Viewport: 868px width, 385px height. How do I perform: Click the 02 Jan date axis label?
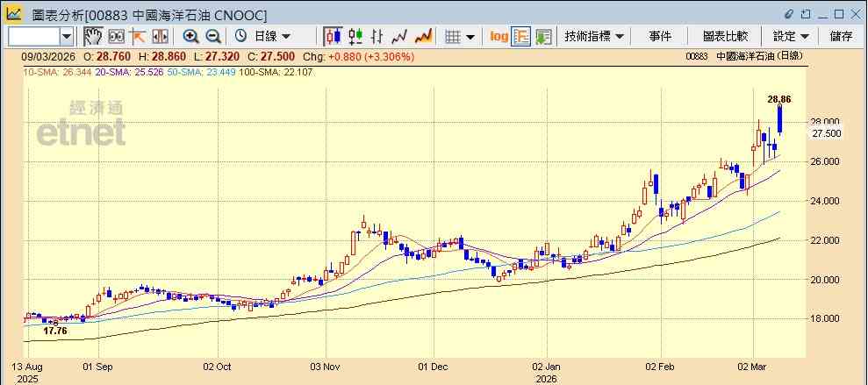(x=548, y=367)
